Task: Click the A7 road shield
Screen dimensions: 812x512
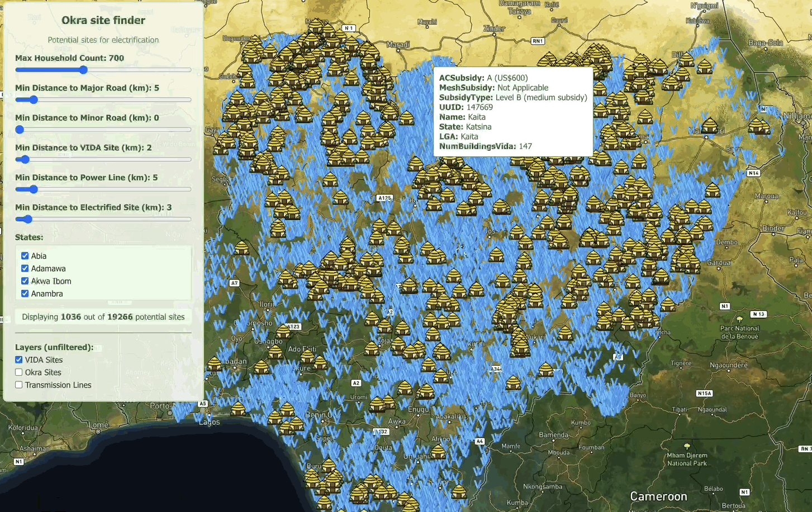Action: pos(234,283)
